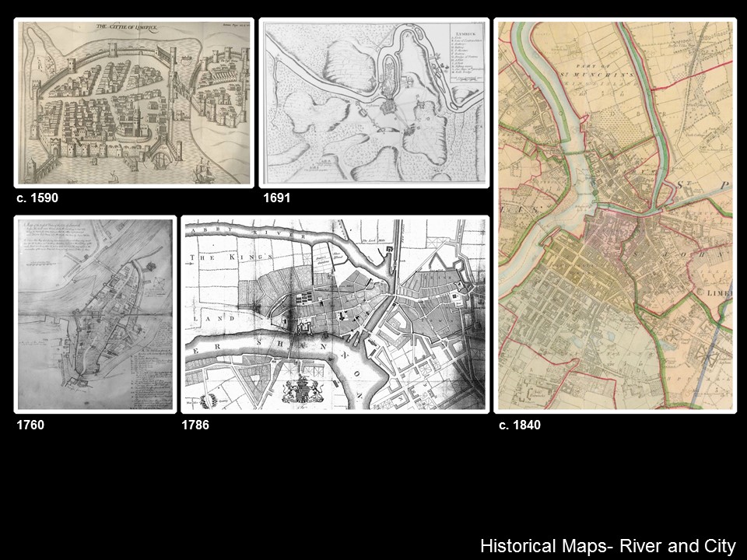Select the 1691 Limerick siege map image
Image resolution: width=747 pixels, height=560 pixels.
(x=374, y=103)
